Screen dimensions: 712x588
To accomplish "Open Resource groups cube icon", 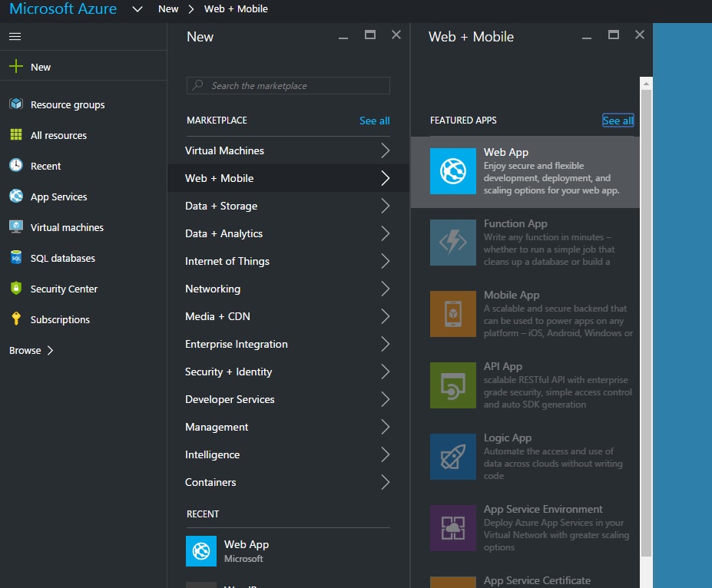I will pyautogui.click(x=16, y=104).
